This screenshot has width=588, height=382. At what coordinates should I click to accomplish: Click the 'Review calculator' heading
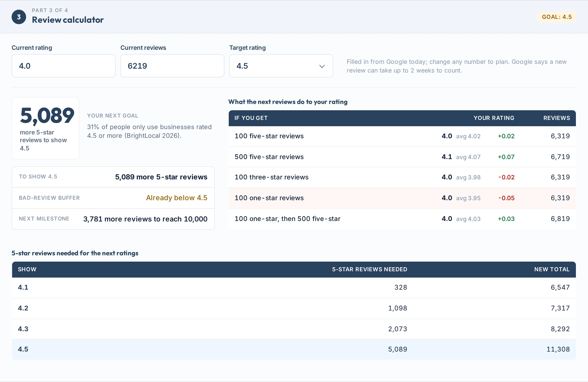[x=68, y=20]
